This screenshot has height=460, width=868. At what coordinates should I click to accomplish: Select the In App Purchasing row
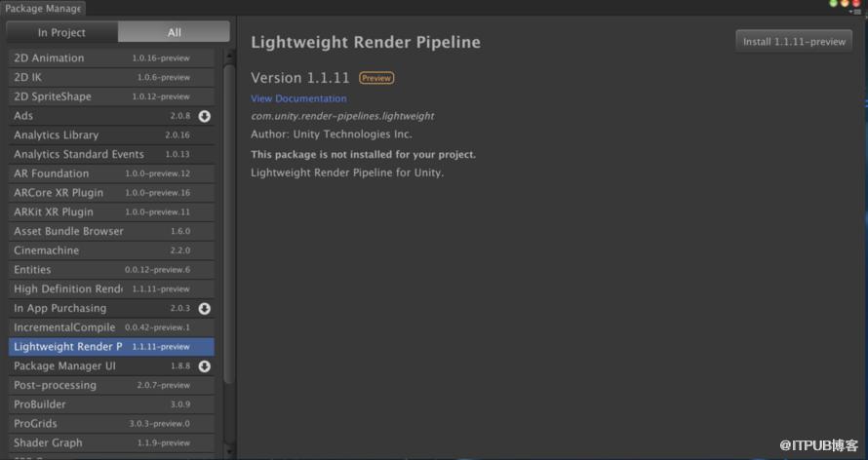point(111,309)
